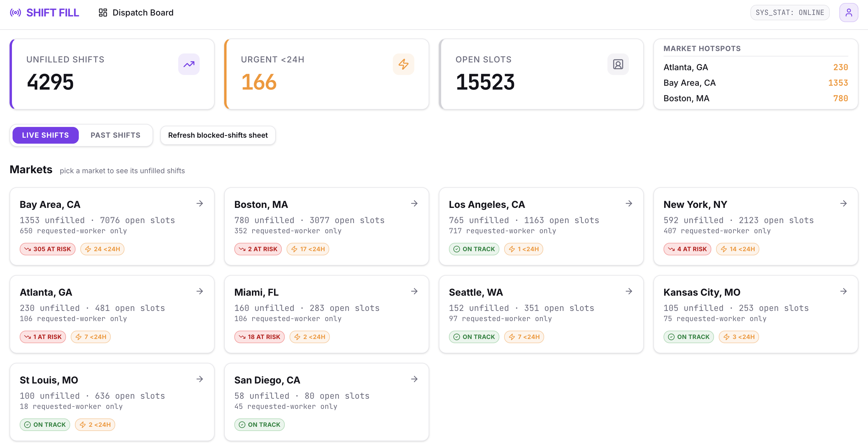Open Boston, MA market arrow

tap(415, 204)
